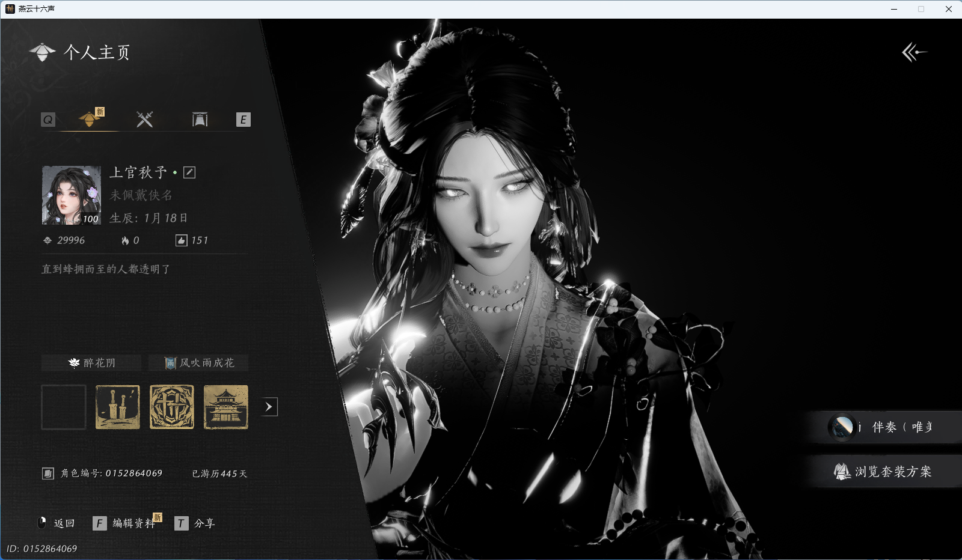
Task: Click the 分享 share button
Action: point(195,523)
